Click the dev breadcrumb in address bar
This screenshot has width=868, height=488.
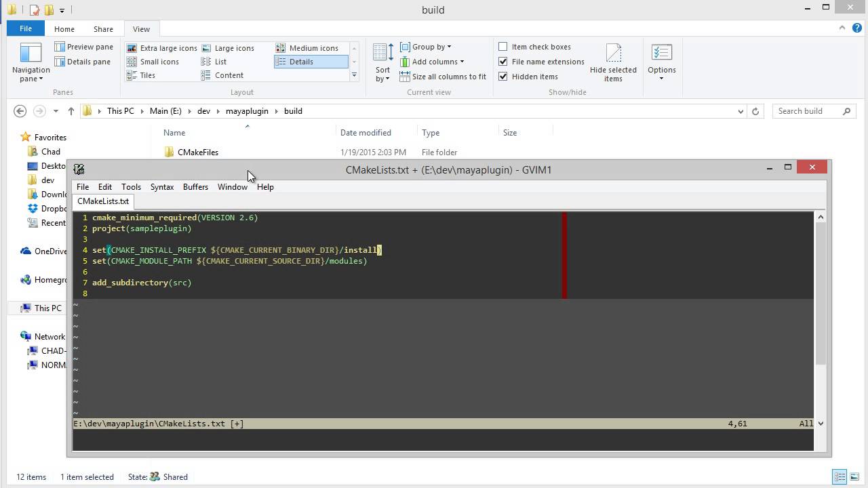point(203,111)
